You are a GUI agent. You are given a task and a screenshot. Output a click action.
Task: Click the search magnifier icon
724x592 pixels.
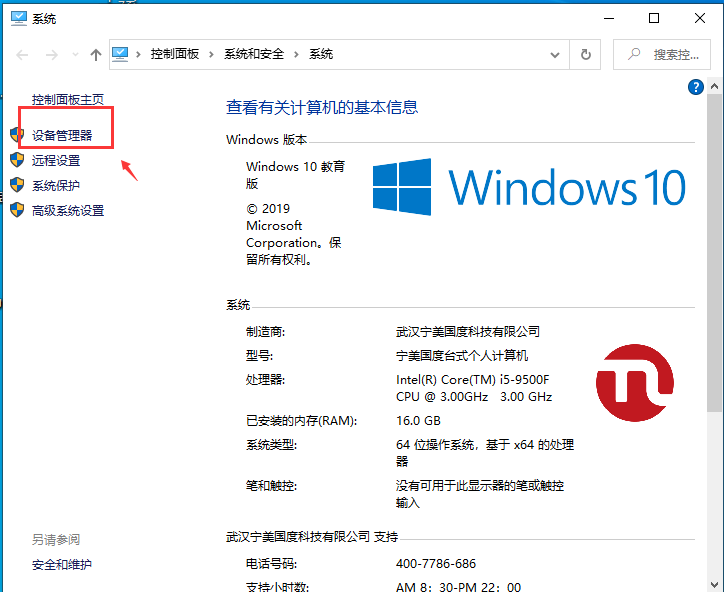pos(634,54)
